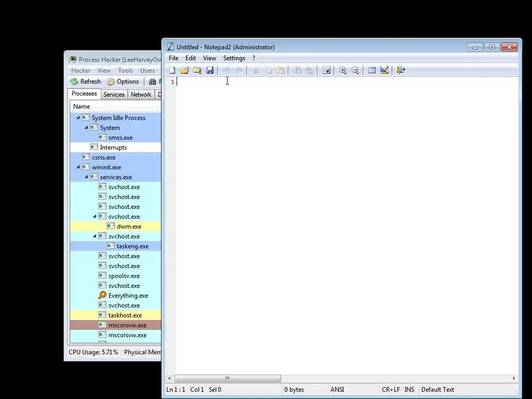
Task: Select the highlighted red mscorsvw.exe row
Action: (x=115, y=325)
